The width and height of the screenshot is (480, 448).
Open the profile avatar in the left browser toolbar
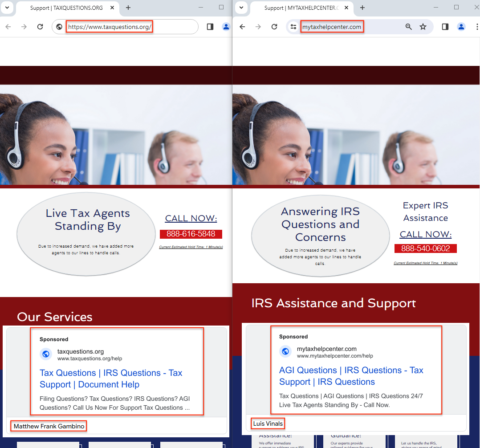[226, 27]
